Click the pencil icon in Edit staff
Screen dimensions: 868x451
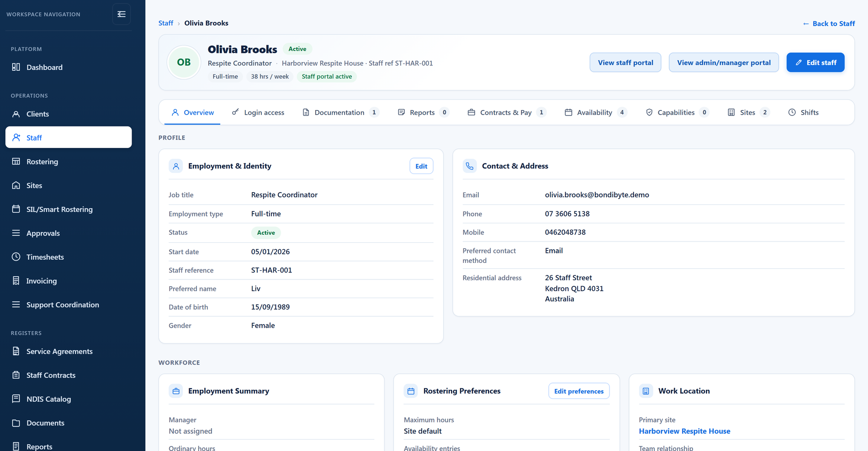[x=799, y=63]
